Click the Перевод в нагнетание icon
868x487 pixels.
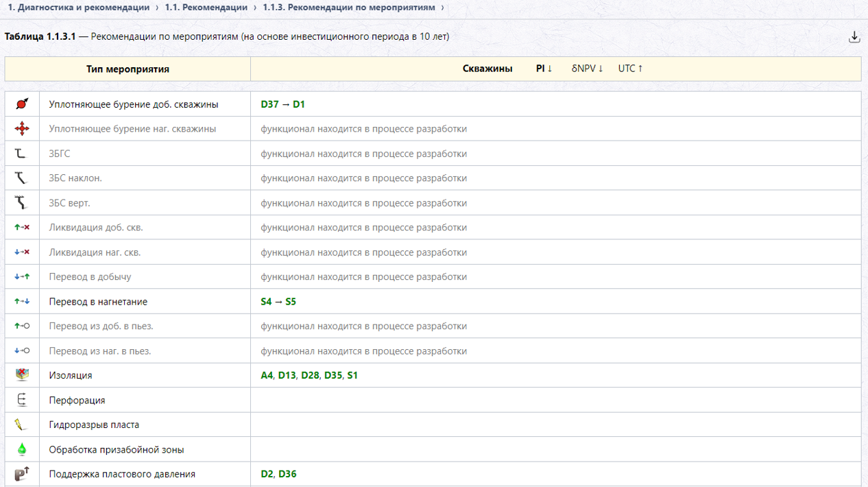pyautogui.click(x=22, y=302)
